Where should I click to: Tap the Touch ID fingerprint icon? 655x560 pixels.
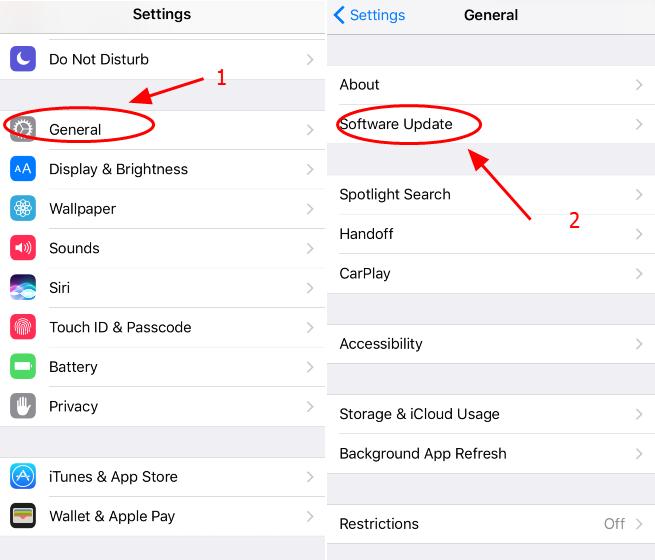23,327
